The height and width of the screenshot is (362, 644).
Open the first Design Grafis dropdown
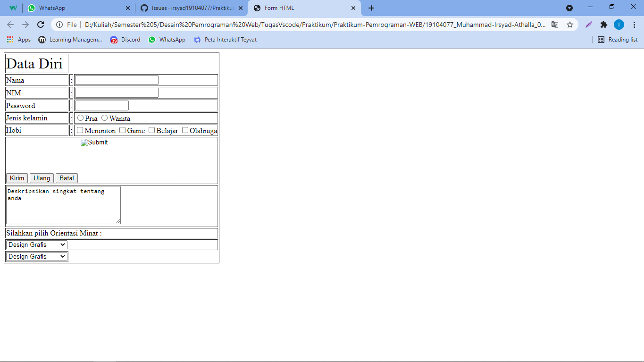click(37, 244)
